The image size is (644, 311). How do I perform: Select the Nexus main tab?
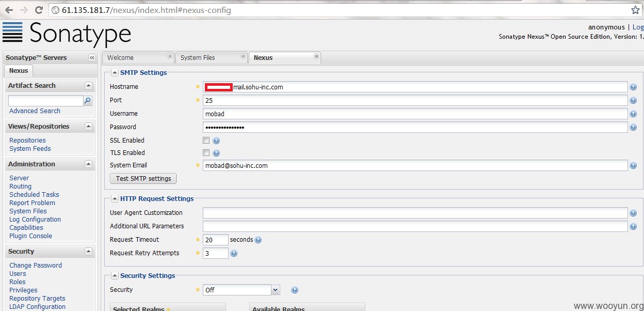point(285,57)
